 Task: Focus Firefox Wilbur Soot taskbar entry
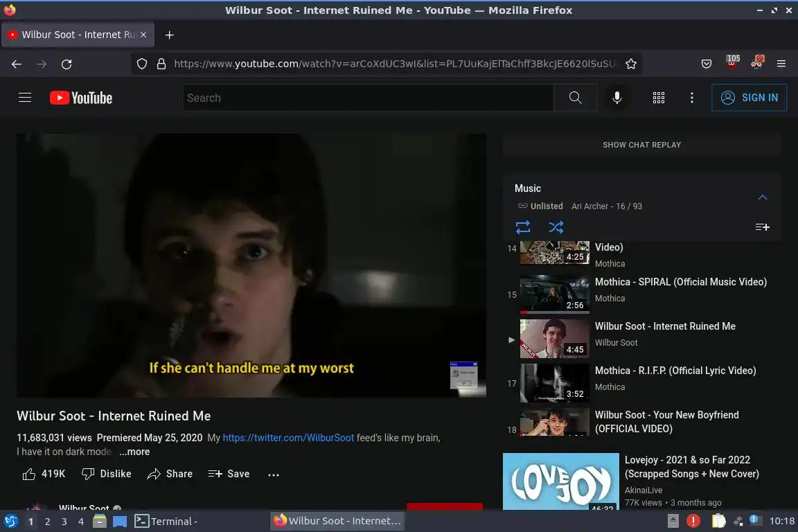337,521
